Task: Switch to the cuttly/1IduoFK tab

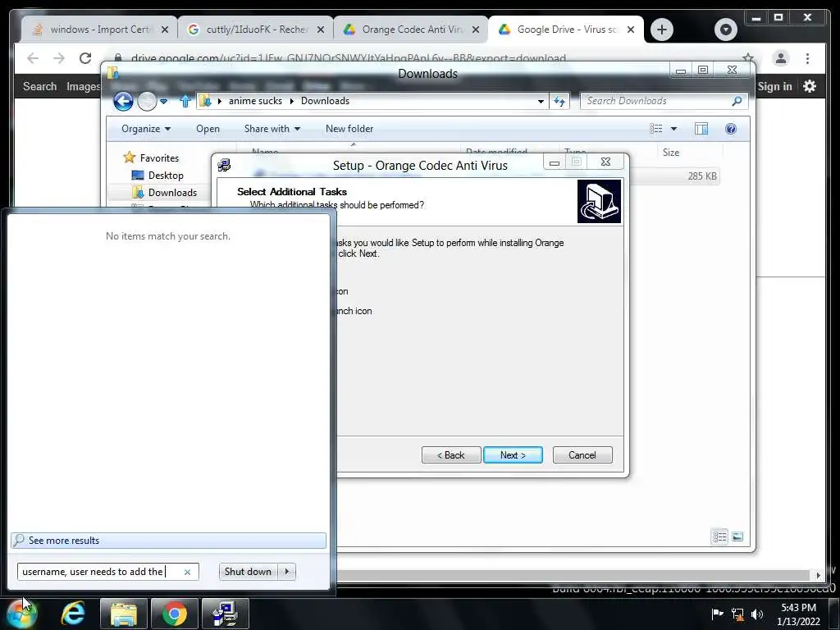Action: (x=255, y=30)
